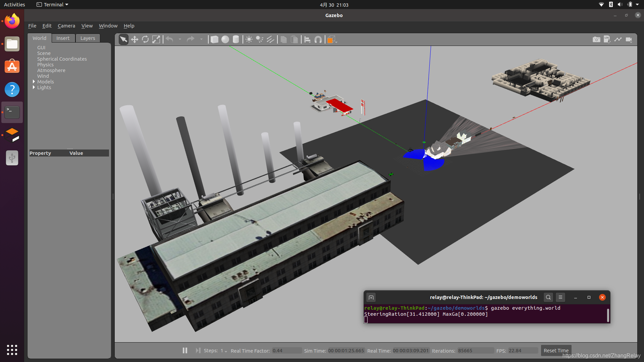The width and height of the screenshot is (644, 362).
Task: Select Wind in the World tree
Action: tap(43, 76)
